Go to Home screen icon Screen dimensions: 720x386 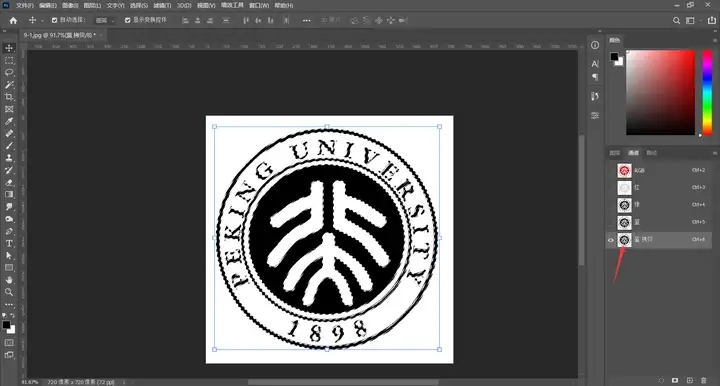[13, 20]
